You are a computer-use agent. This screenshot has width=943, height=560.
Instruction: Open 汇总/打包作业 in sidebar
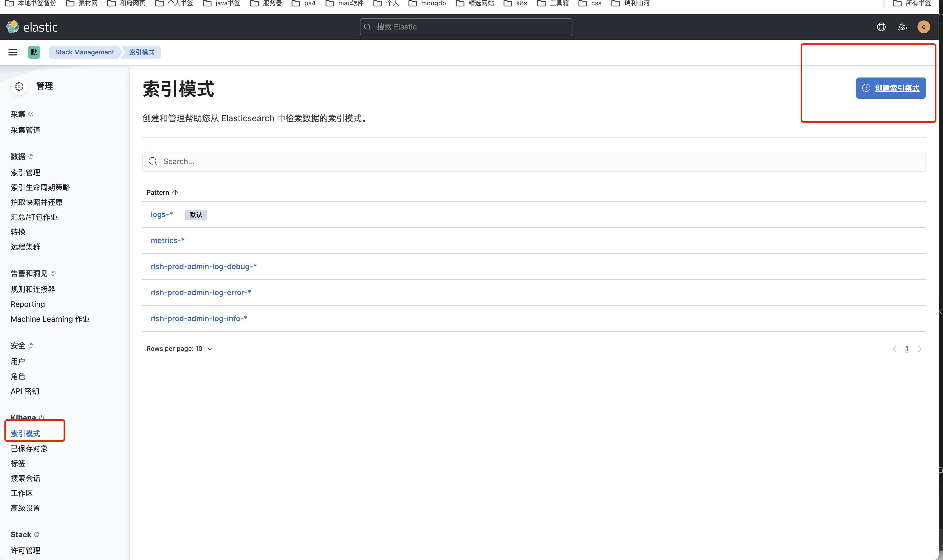pos(34,217)
